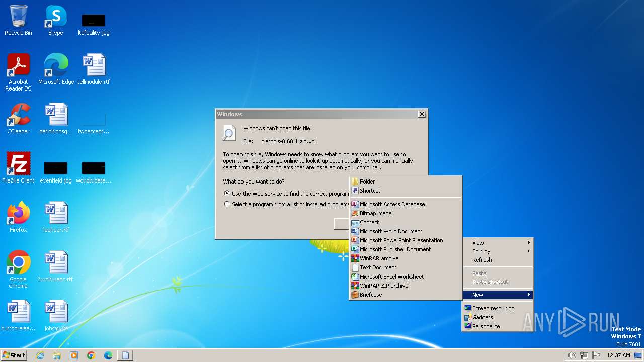Open Windows Explorer from the taskbar
The width and height of the screenshot is (644, 362).
click(57, 355)
